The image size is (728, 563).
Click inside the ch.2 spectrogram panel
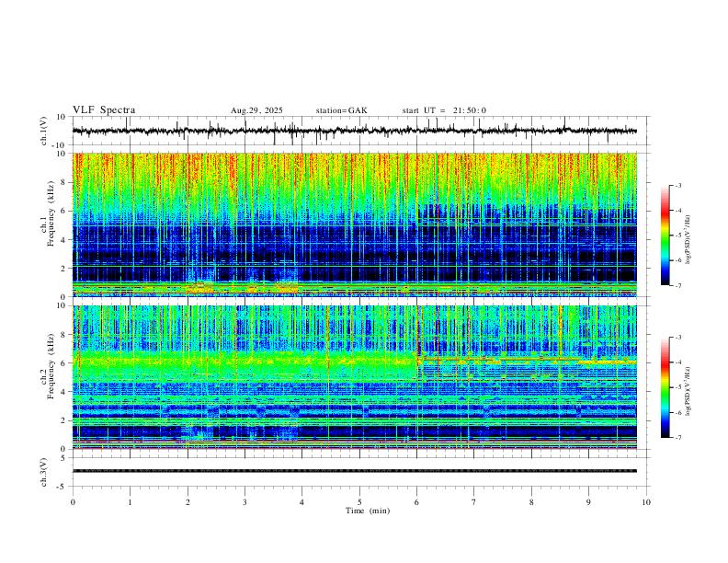click(x=355, y=377)
